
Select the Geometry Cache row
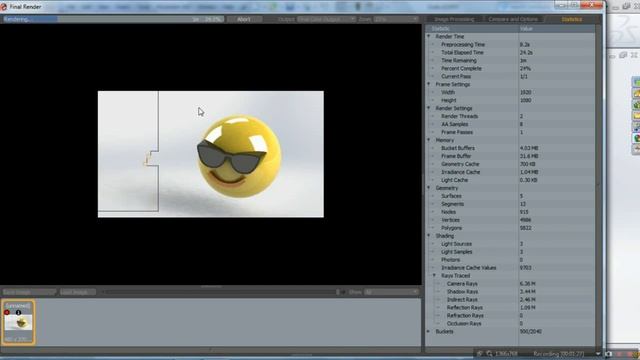510,164
